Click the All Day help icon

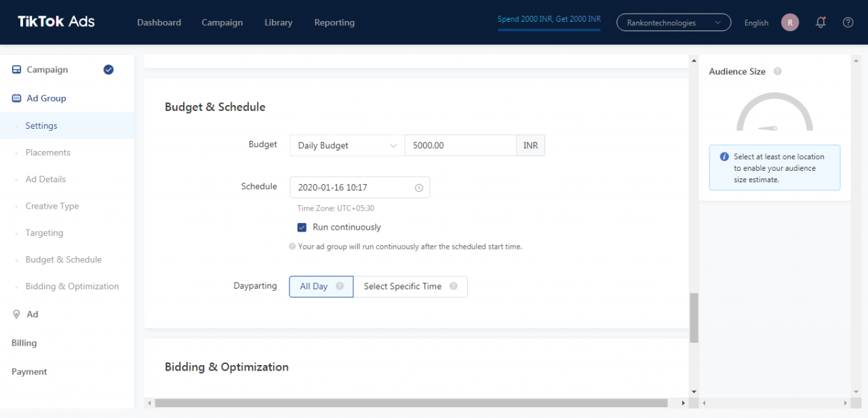pos(340,286)
